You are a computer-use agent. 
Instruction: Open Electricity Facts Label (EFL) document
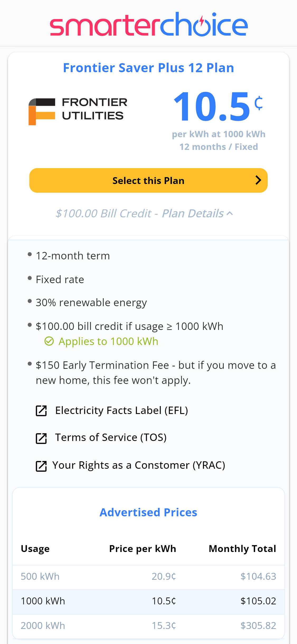coord(121,411)
